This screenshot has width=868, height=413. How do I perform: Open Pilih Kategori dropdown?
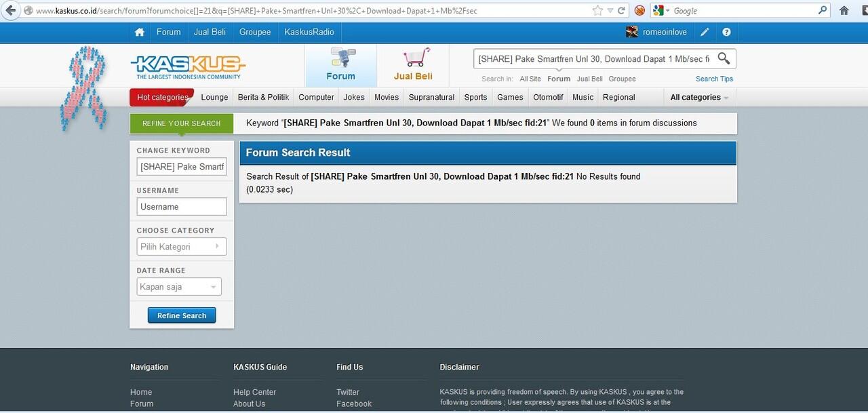(x=182, y=247)
